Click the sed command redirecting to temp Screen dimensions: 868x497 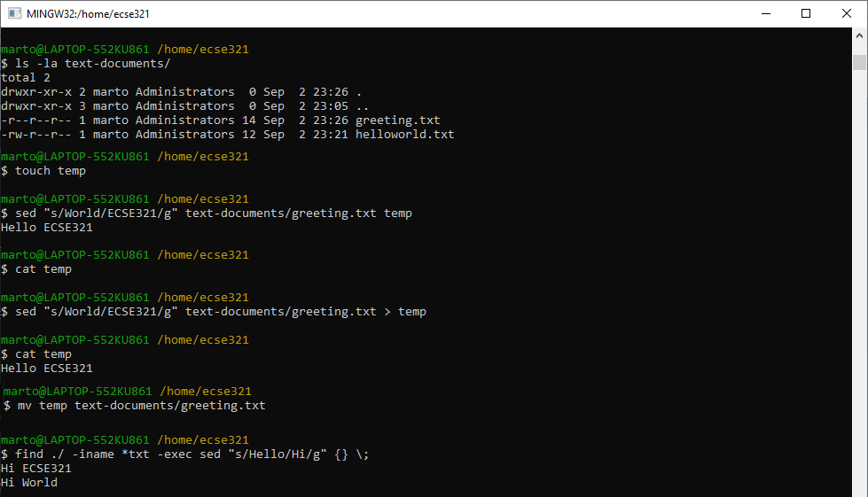(x=214, y=312)
